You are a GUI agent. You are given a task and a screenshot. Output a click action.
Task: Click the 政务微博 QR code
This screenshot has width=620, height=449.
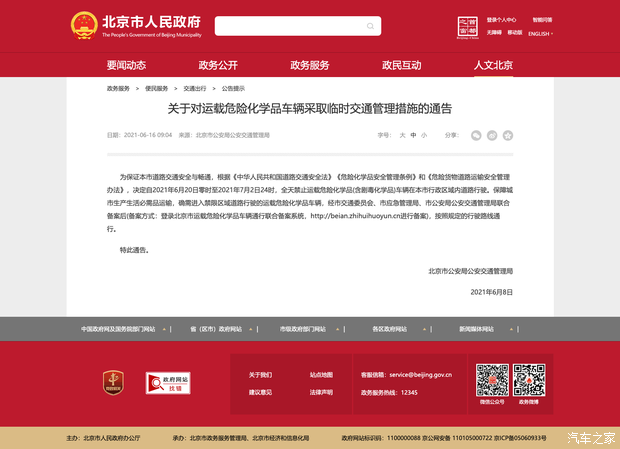(x=529, y=380)
